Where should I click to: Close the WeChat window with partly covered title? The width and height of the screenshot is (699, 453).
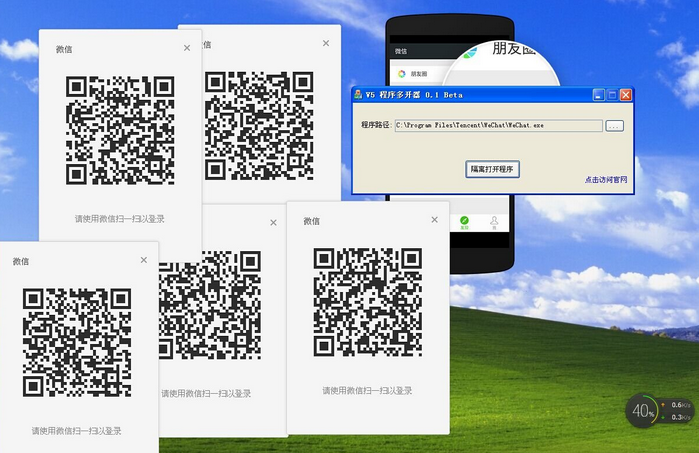326,43
